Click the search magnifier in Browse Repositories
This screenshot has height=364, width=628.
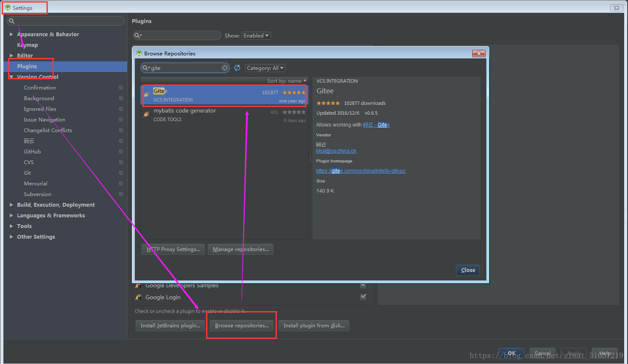click(146, 68)
